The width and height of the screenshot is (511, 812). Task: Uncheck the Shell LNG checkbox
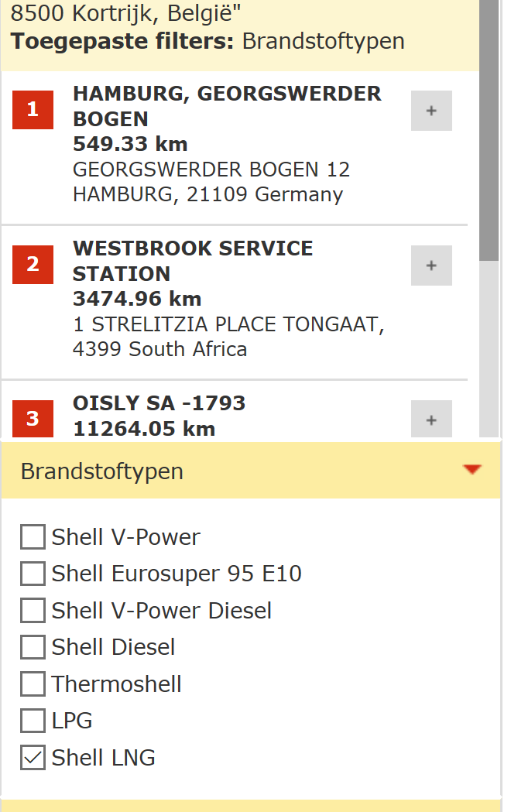(33, 757)
